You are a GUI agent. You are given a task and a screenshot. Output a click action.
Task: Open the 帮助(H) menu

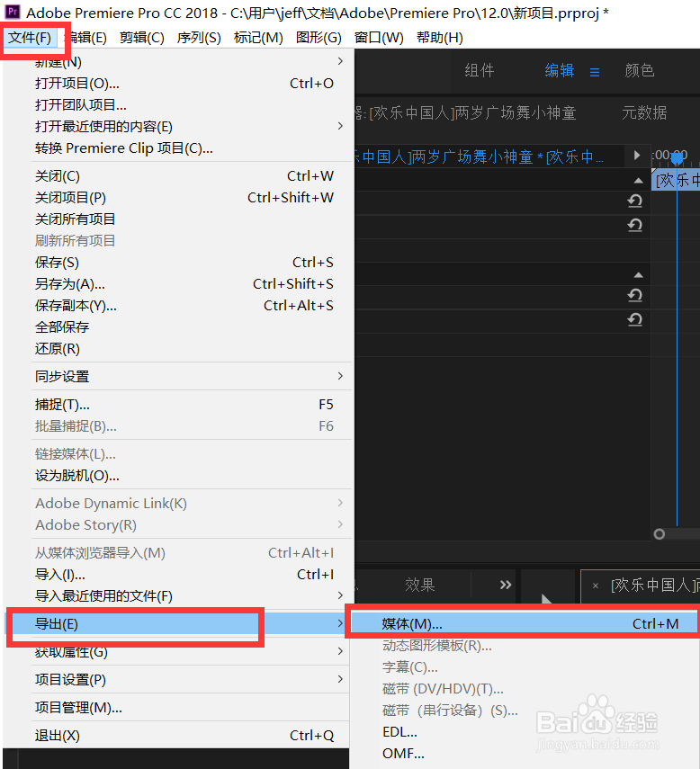coord(439,38)
